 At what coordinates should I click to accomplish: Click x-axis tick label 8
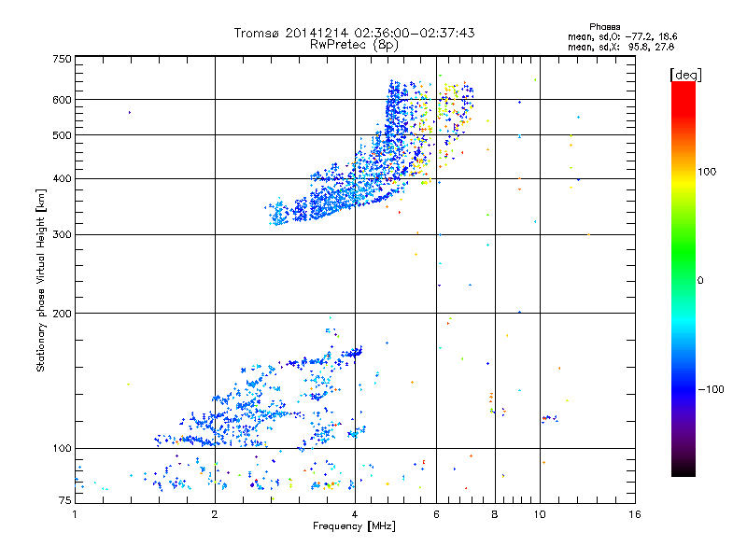pyautogui.click(x=495, y=514)
